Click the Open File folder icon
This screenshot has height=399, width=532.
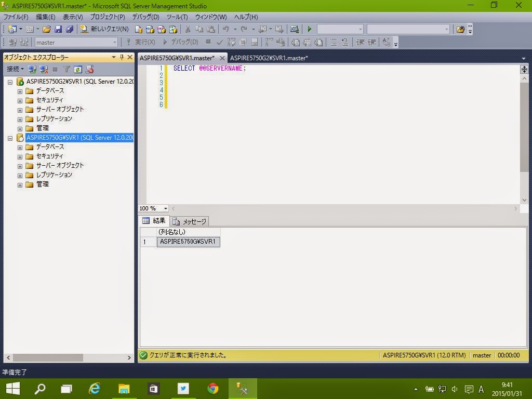click(x=46, y=29)
